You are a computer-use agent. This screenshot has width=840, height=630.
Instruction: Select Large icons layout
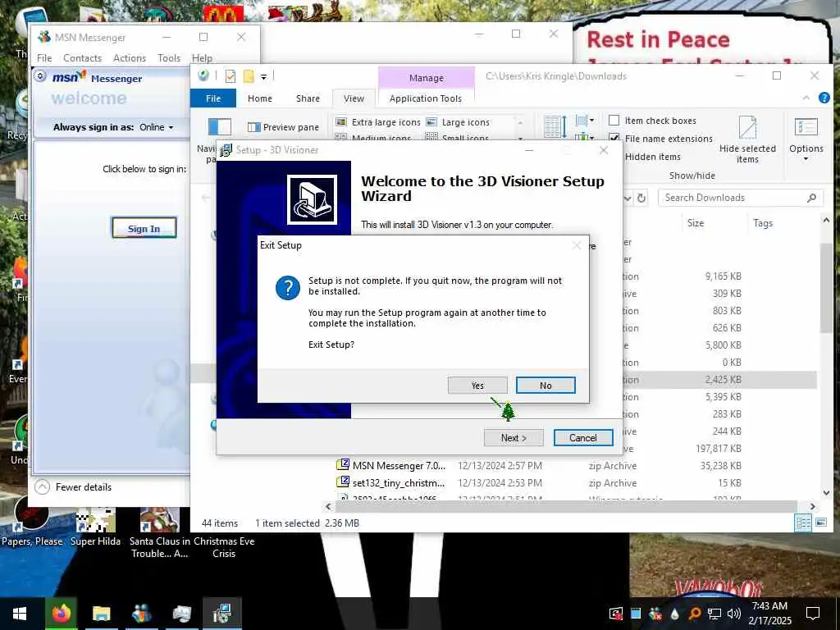point(458,122)
